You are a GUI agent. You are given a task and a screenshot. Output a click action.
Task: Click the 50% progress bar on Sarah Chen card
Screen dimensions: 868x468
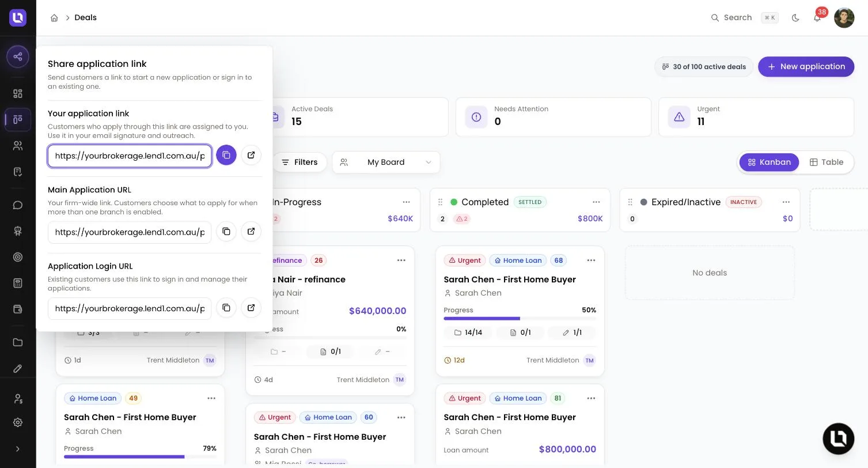(x=520, y=318)
